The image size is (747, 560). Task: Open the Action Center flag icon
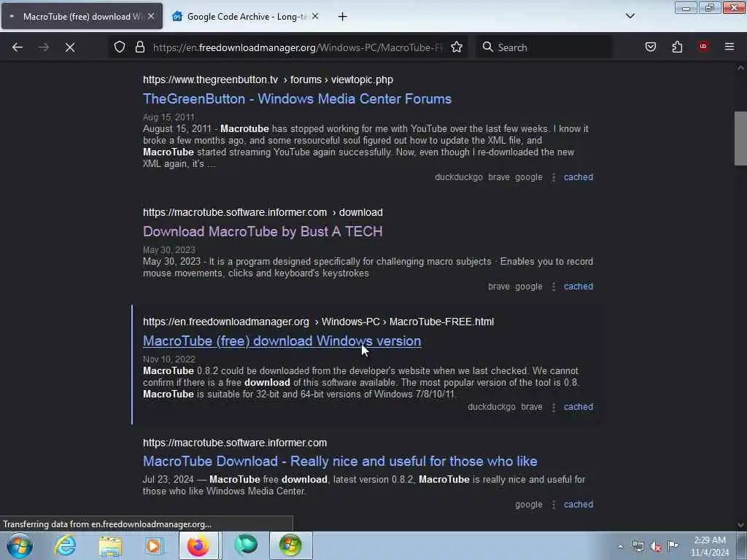[x=673, y=545]
